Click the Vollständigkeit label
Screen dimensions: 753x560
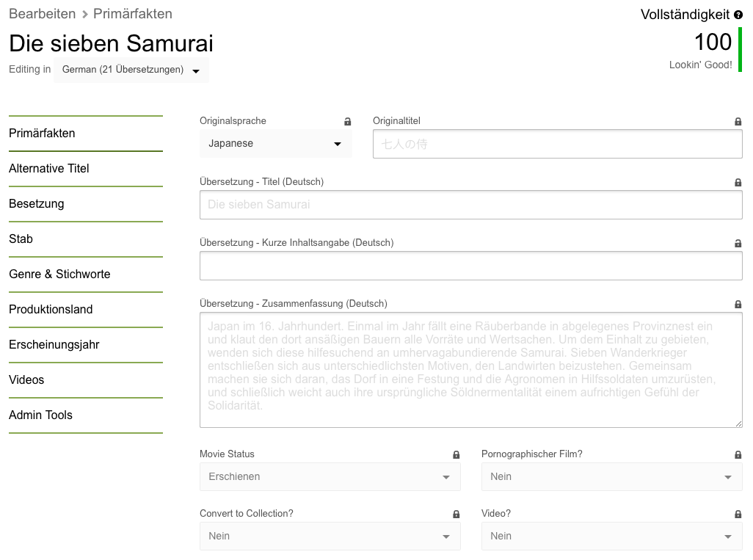pos(685,15)
